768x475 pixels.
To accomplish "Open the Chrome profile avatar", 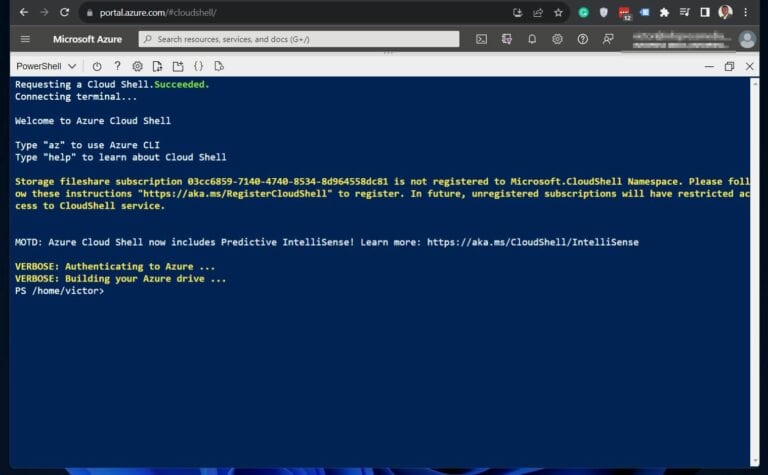I will 725,12.
